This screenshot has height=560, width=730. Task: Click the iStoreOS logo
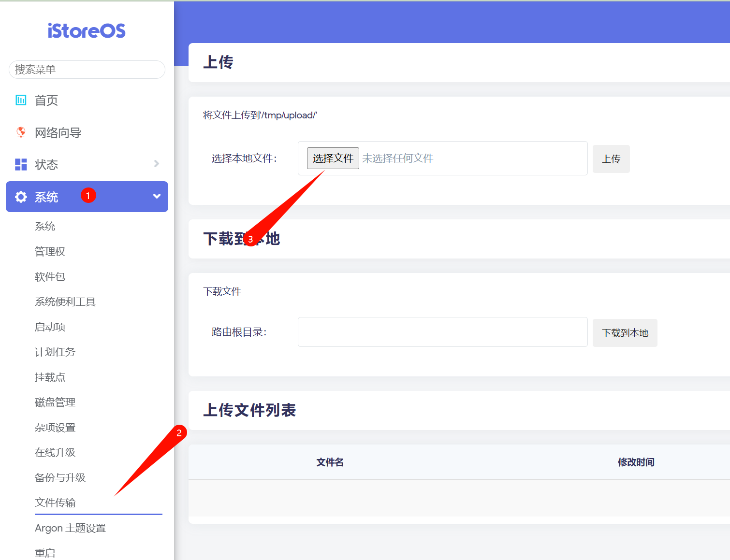click(87, 31)
